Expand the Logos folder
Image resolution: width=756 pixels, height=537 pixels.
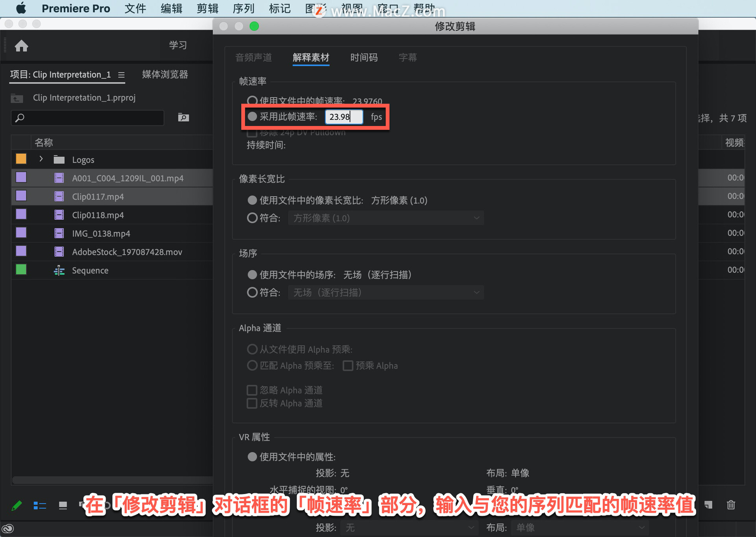[41, 159]
